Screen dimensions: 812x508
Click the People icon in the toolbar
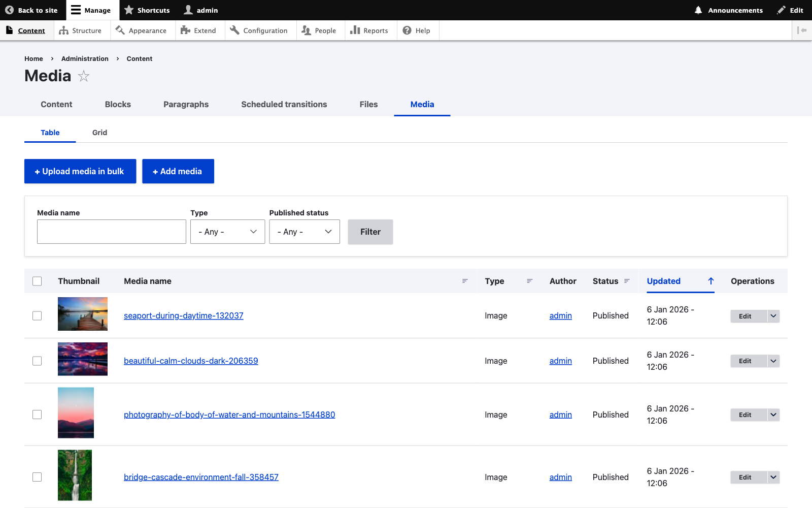(x=306, y=30)
